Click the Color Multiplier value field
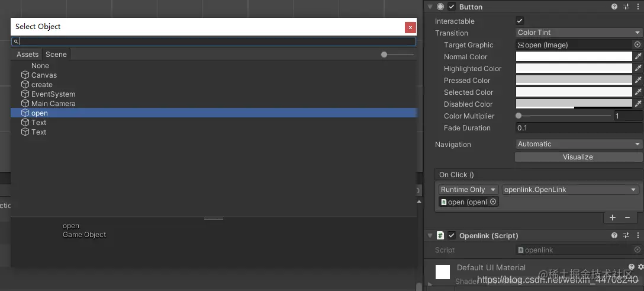 [x=629, y=116]
